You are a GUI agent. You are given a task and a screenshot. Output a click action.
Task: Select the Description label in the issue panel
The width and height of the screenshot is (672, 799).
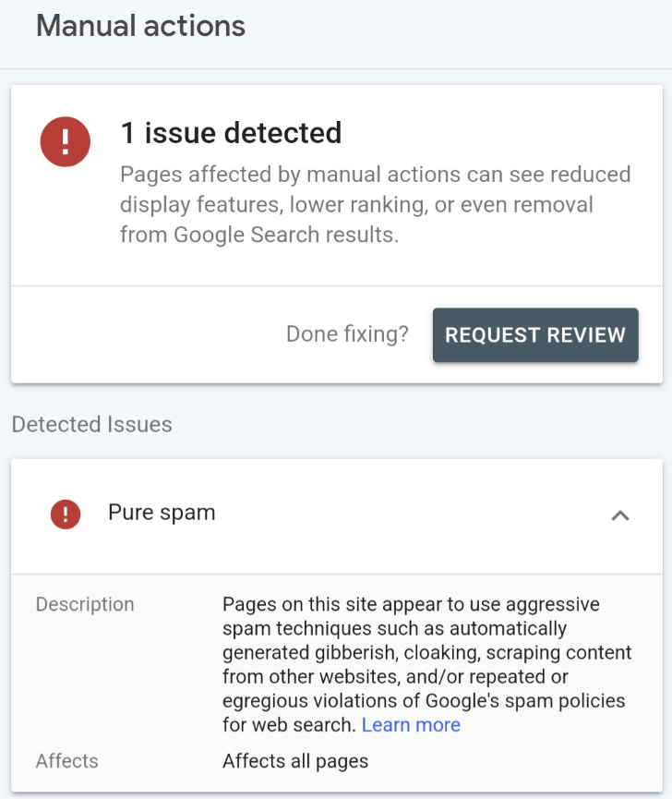pos(85,605)
